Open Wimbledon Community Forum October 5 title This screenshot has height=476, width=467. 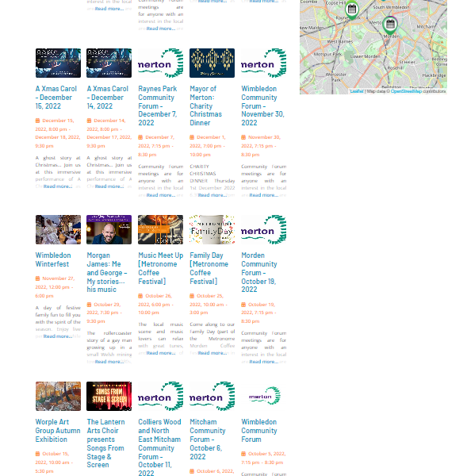click(259, 431)
